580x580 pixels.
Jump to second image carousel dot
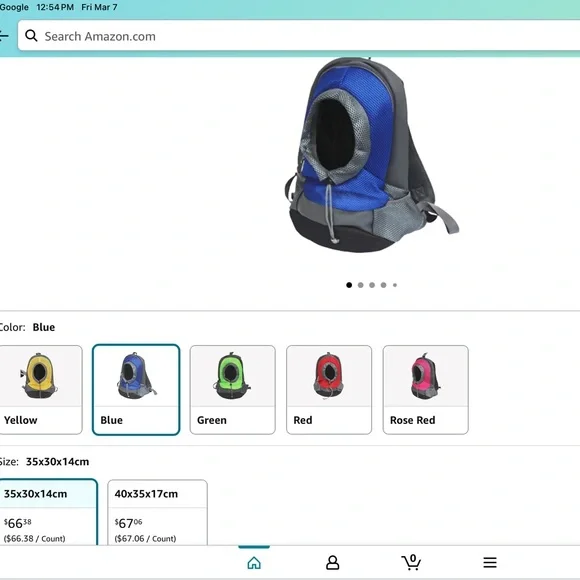[x=361, y=285]
